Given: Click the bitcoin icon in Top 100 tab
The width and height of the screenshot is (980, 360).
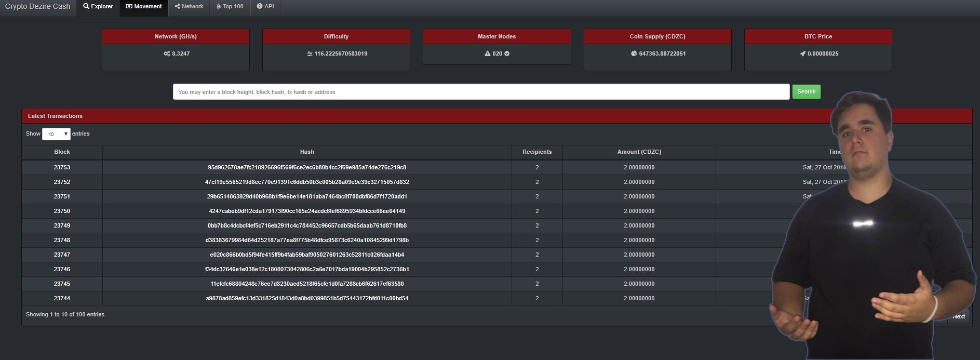Looking at the screenshot, I should (x=219, y=7).
